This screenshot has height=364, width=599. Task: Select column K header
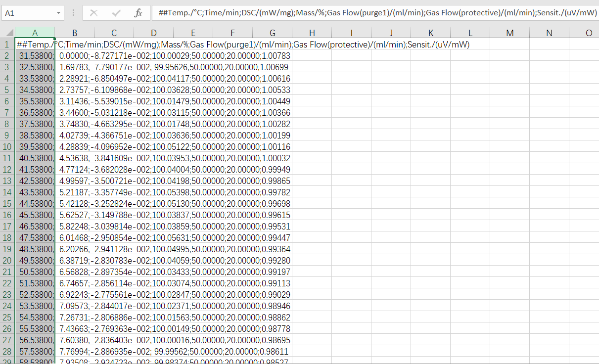[x=430, y=33]
